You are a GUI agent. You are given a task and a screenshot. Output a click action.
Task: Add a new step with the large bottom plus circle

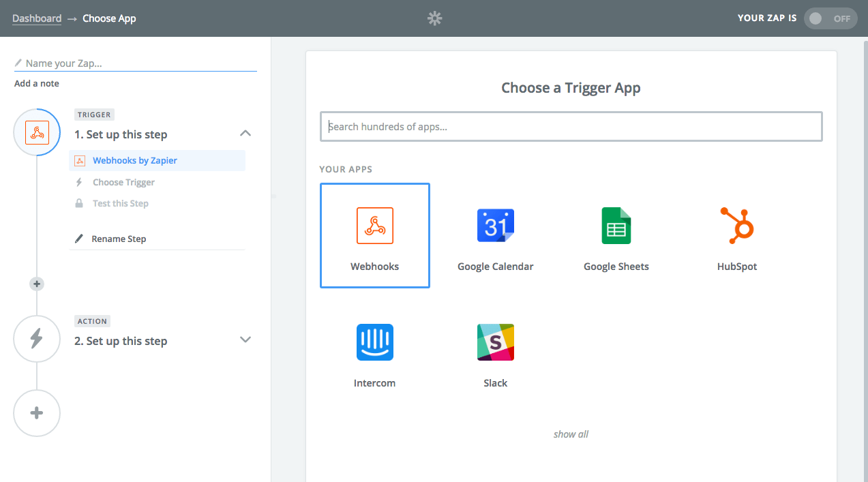tap(37, 413)
